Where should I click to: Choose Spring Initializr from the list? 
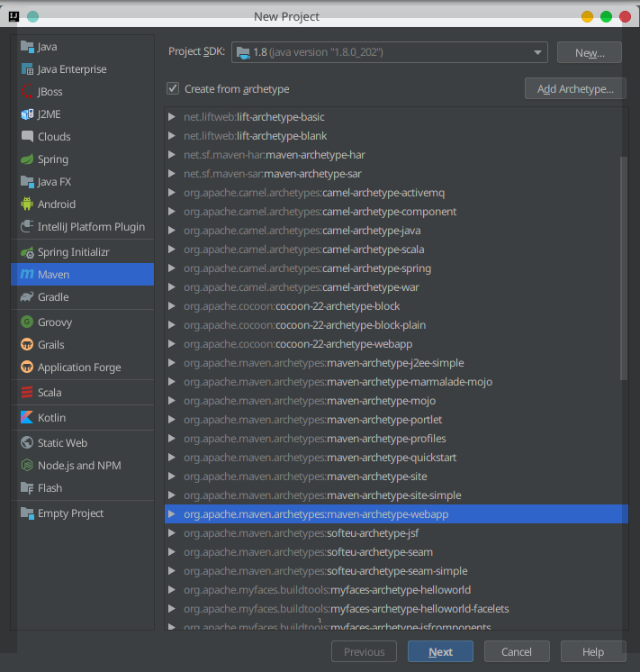(x=73, y=252)
